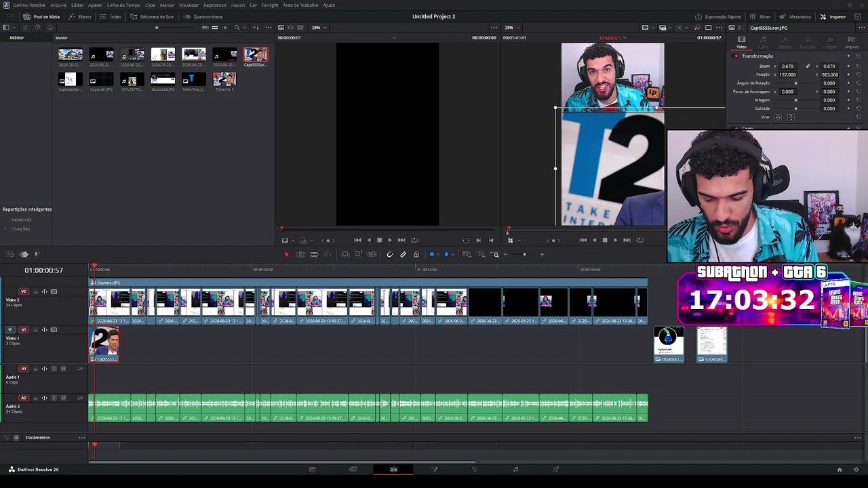The width and height of the screenshot is (868, 488).
Task: Open the Linha de Tempo menu
Action: pyautogui.click(x=123, y=5)
